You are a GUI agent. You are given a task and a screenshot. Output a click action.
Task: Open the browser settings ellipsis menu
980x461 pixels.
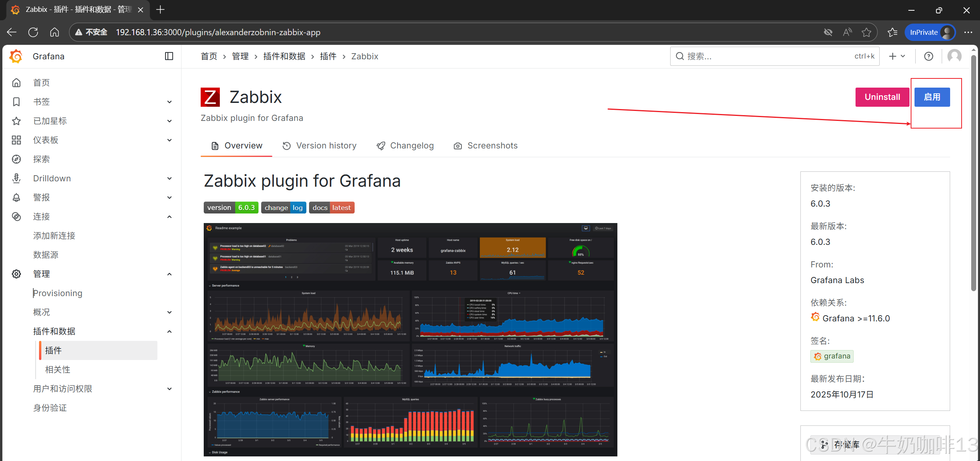click(968, 32)
